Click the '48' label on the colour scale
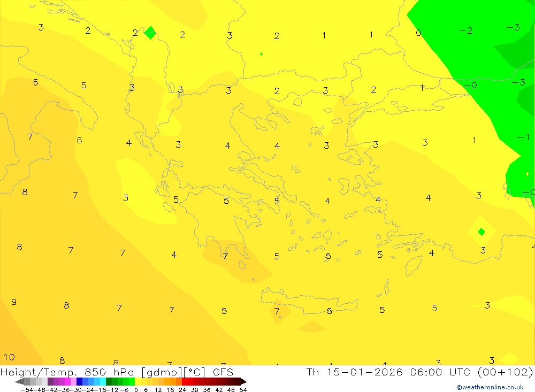This screenshot has height=392, width=535. (x=231, y=390)
